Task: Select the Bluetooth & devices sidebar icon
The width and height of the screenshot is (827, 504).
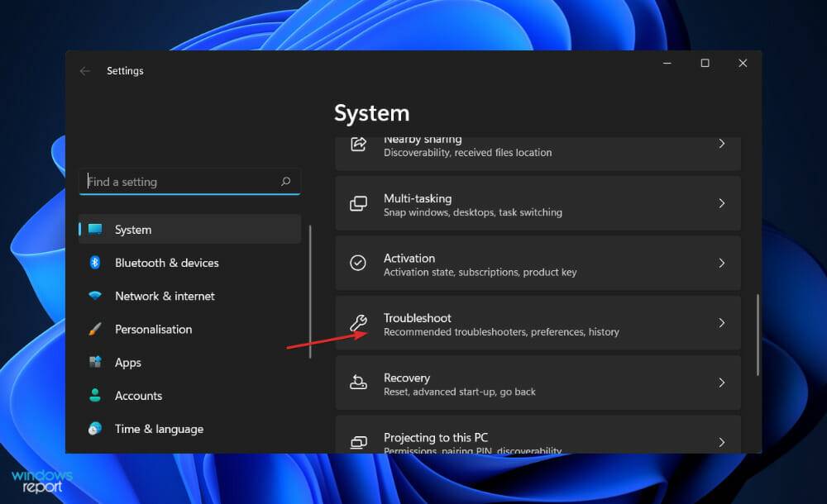Action: click(x=98, y=263)
